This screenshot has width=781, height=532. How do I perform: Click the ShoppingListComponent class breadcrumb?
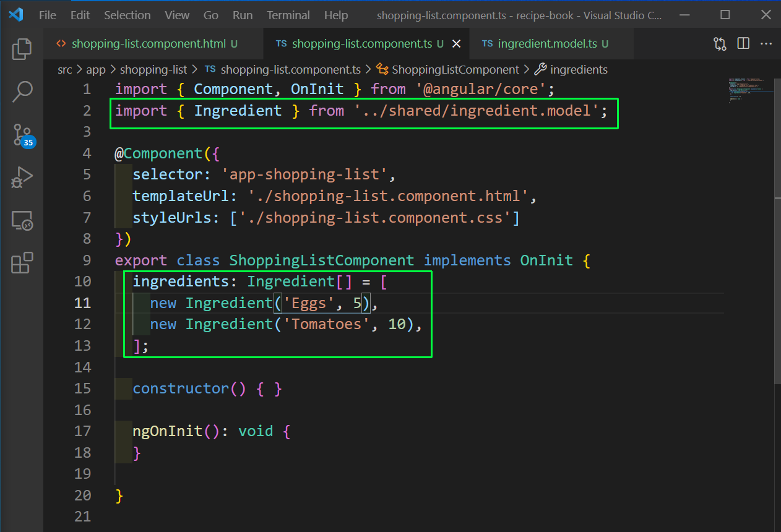448,70
